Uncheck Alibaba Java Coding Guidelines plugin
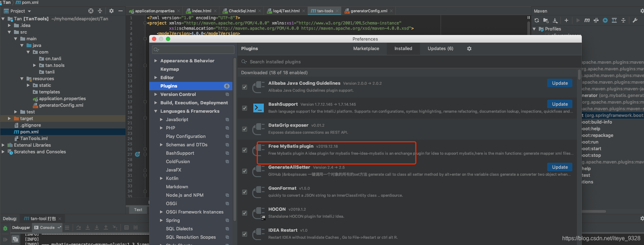 click(x=245, y=87)
